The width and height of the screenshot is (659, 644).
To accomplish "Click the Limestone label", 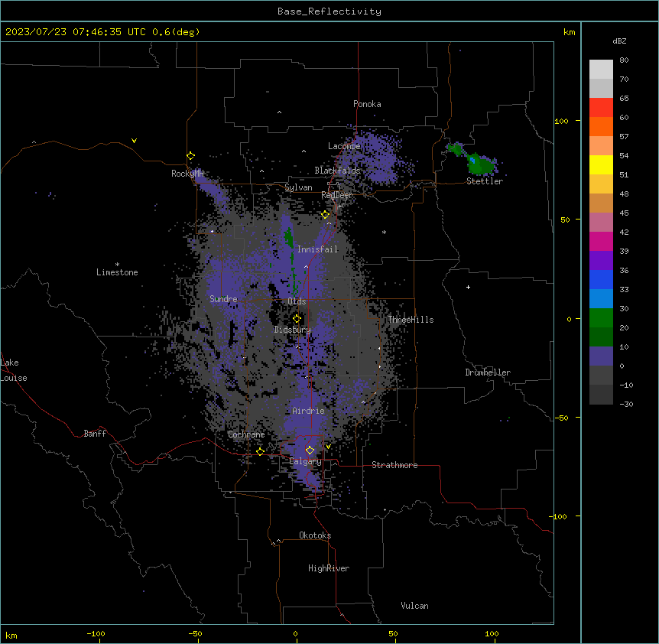I will tap(117, 272).
